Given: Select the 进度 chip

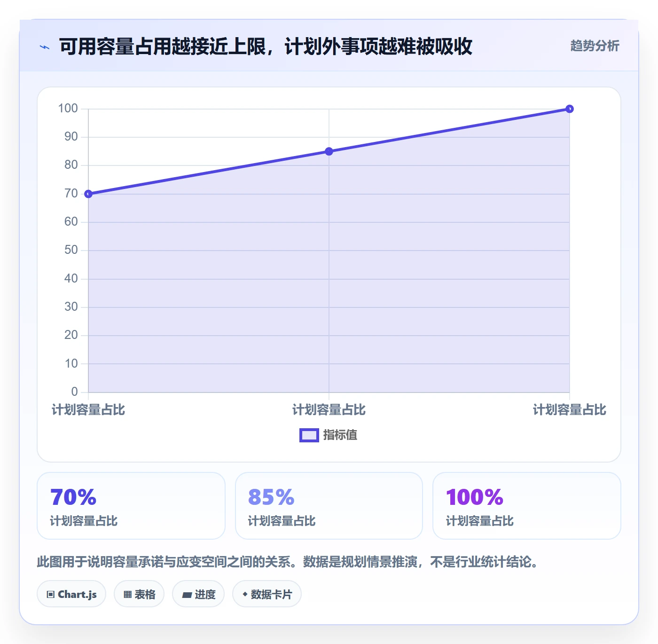Looking at the screenshot, I should tap(198, 594).
